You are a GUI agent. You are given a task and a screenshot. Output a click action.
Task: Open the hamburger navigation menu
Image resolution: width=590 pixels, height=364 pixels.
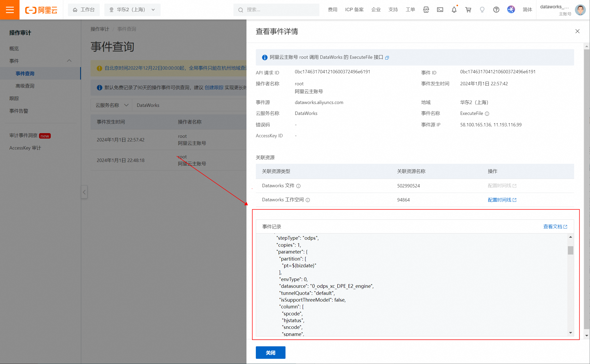point(10,10)
